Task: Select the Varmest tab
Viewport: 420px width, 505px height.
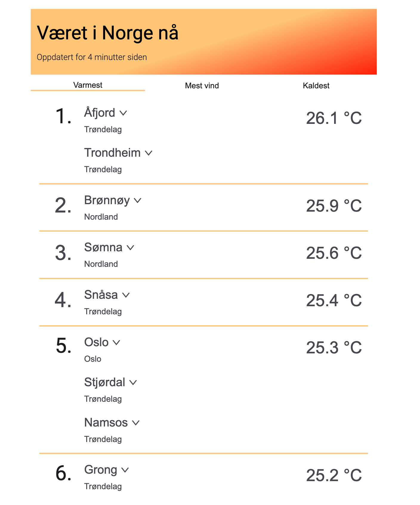Action: pos(88,85)
